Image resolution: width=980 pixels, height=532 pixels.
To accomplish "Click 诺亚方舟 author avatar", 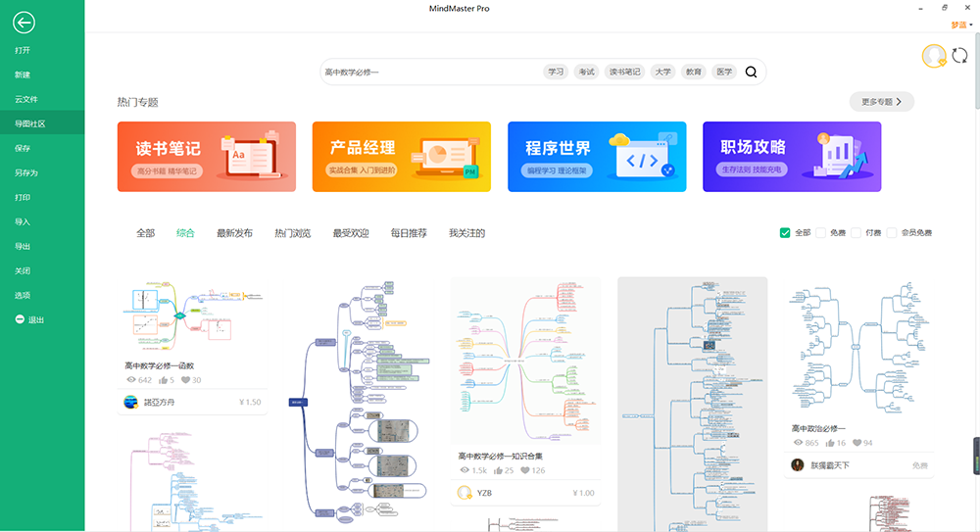I will pos(130,402).
